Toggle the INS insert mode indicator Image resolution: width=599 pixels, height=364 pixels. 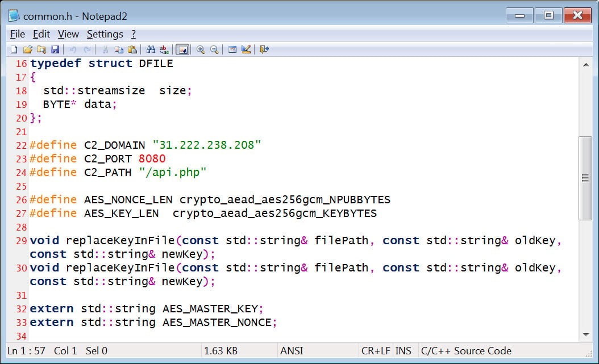click(x=404, y=351)
